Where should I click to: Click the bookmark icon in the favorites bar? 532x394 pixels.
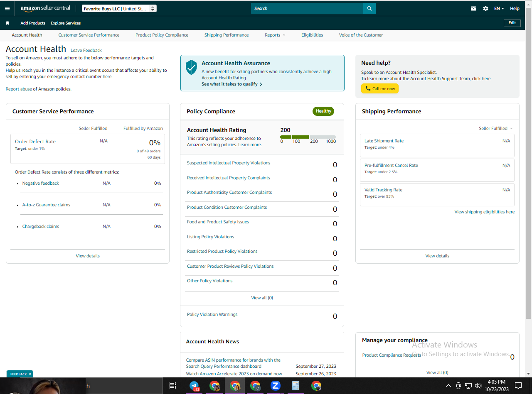7,23
